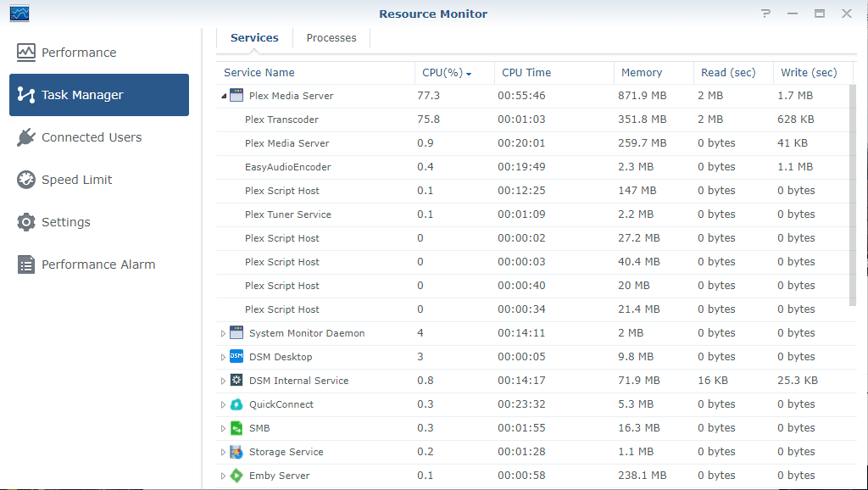Switch to the Services tab
The image size is (868, 490).
click(x=254, y=38)
